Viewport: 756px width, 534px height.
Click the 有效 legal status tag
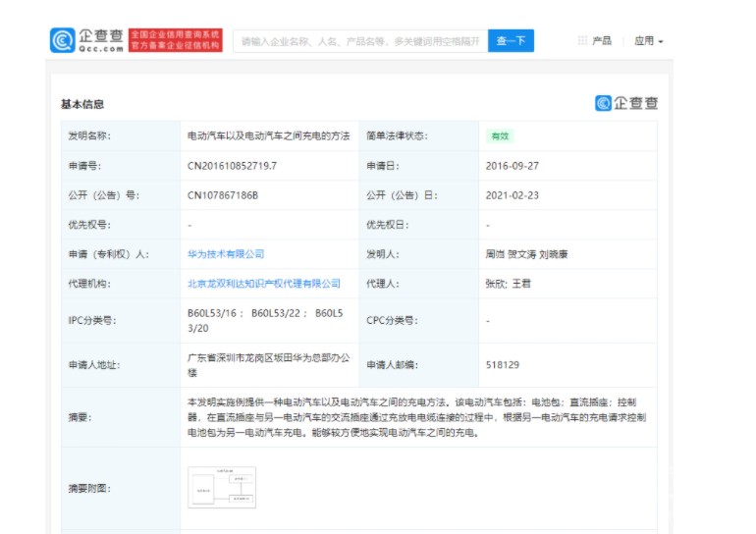point(500,135)
